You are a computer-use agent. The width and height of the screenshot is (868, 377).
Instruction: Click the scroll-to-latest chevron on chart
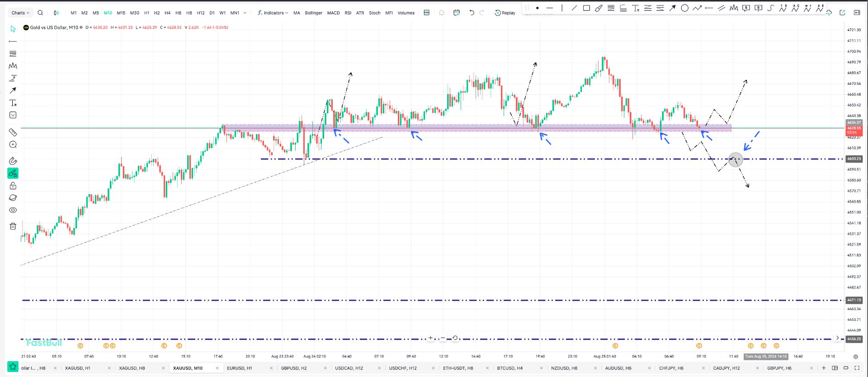pos(837,338)
